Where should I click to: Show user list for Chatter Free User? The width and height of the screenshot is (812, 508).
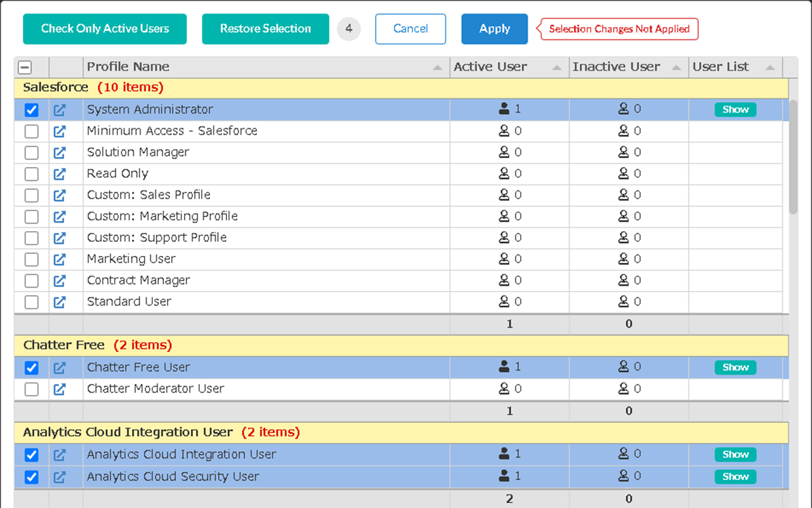735,367
